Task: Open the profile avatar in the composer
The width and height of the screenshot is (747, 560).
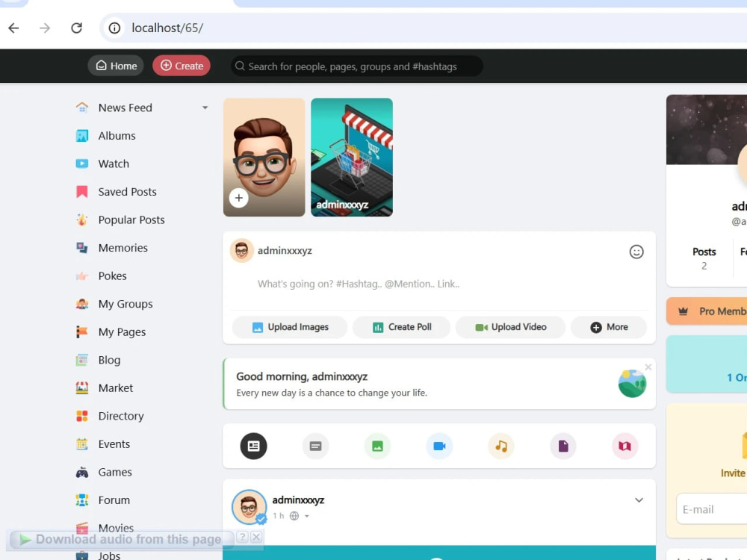Action: (241, 250)
